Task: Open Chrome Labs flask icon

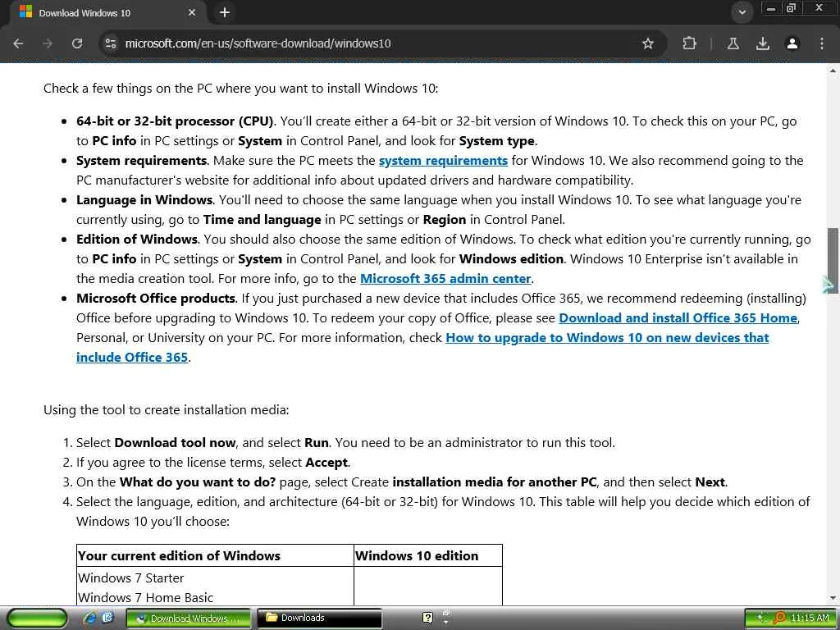Action: (733, 43)
